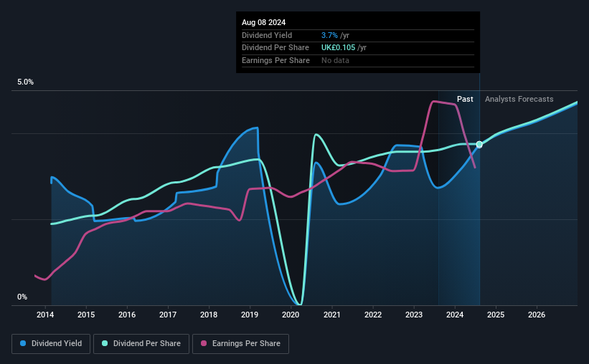Click the No data earnings value in tooltip

[335, 60]
